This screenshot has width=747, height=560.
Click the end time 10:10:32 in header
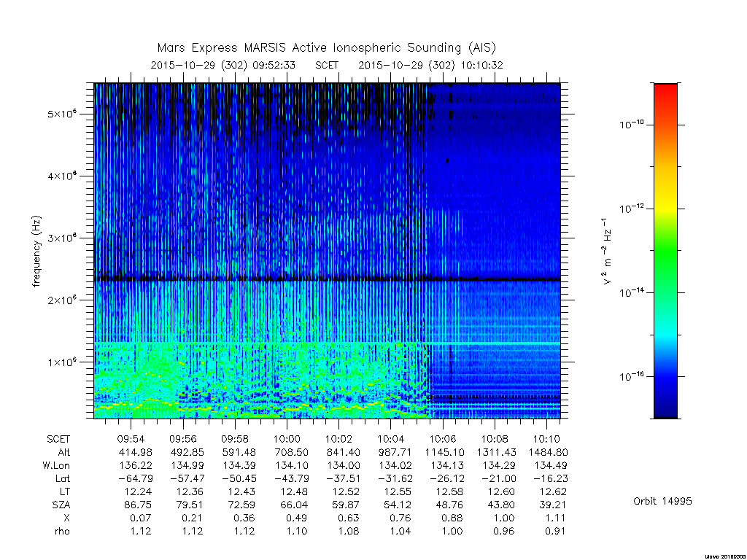tap(481, 65)
